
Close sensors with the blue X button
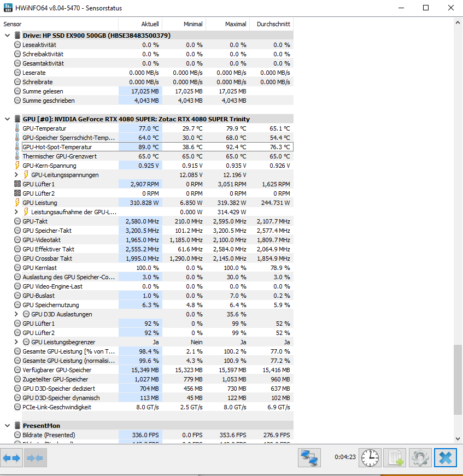click(446, 458)
